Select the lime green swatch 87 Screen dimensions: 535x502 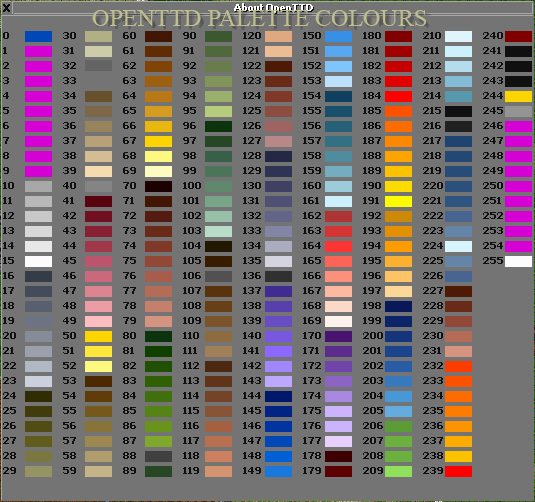[159, 442]
